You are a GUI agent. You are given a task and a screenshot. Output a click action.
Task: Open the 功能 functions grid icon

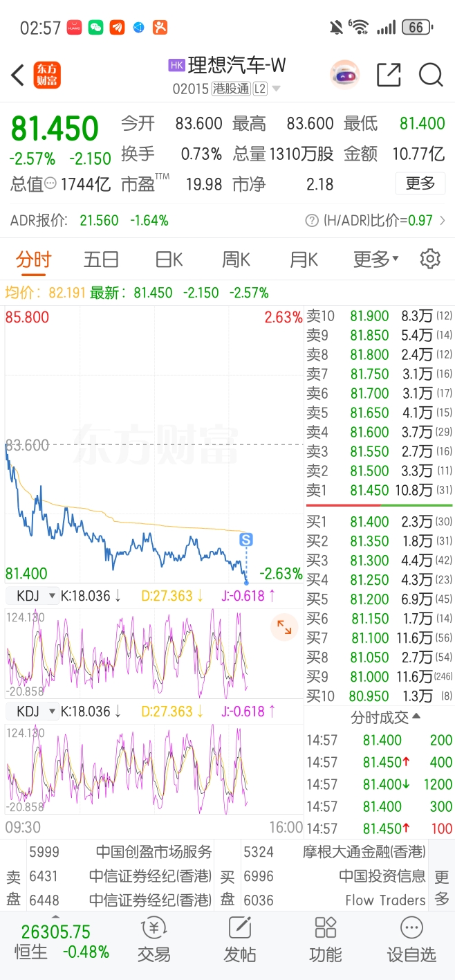pyautogui.click(x=325, y=940)
